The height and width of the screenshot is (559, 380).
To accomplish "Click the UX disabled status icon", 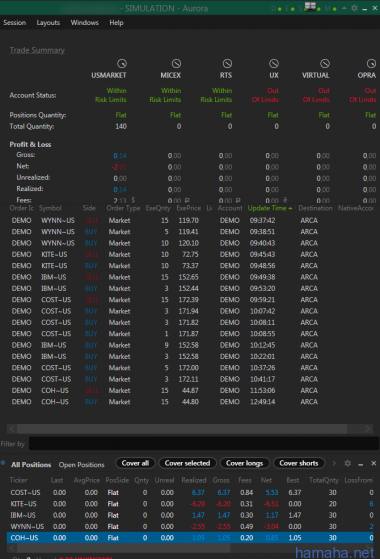I will tap(274, 64).
